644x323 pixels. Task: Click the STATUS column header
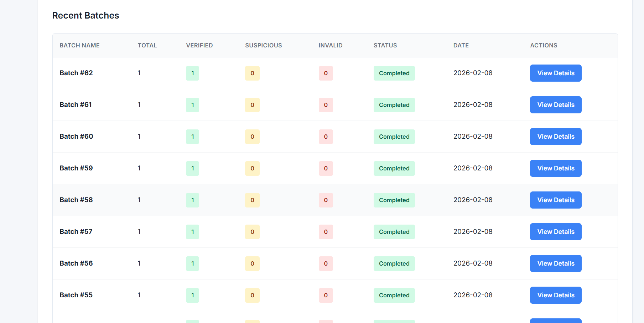pos(385,45)
